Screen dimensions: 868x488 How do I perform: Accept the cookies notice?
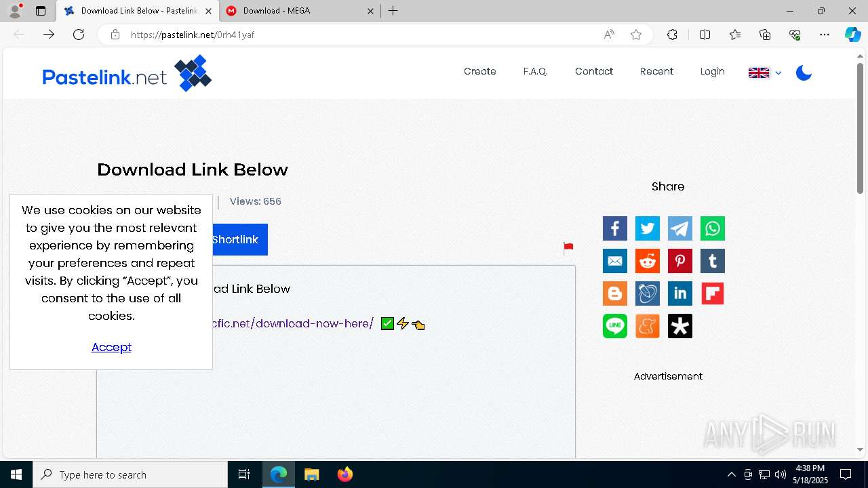[x=111, y=347]
